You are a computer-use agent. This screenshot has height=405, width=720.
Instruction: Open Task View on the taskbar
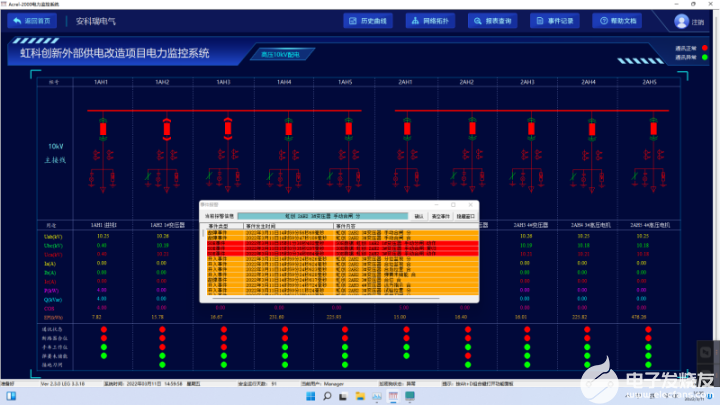pos(343,396)
